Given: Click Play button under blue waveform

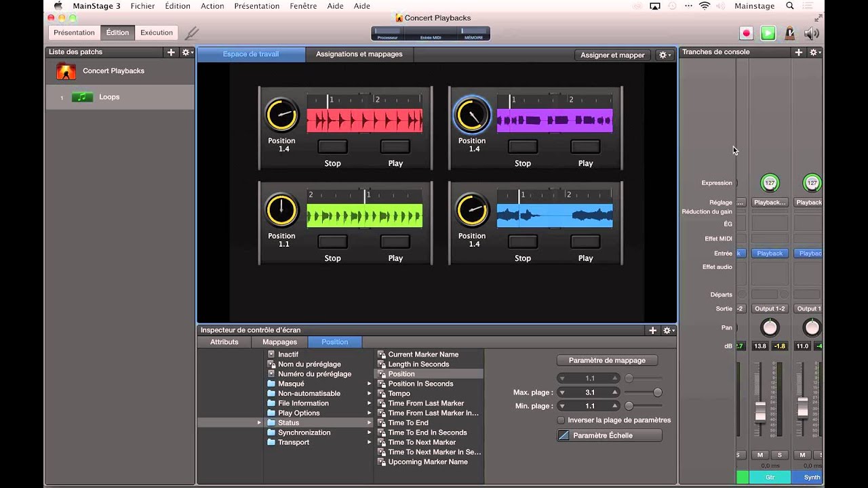Looking at the screenshot, I should click(585, 241).
